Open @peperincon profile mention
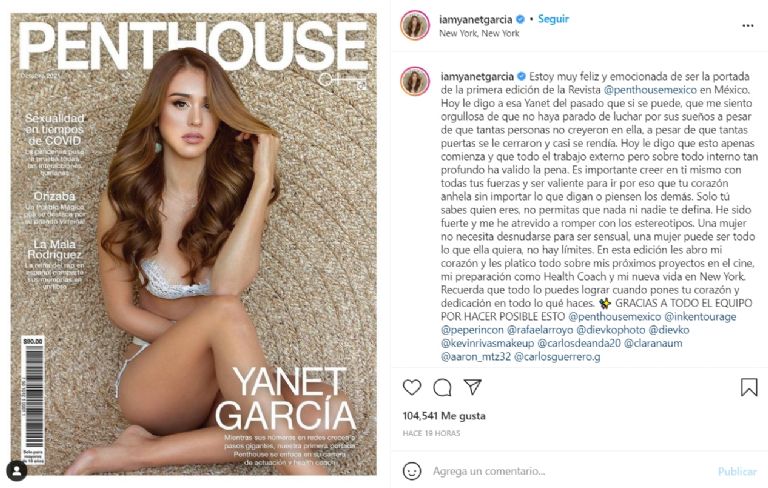768x488 pixels. tap(472, 330)
